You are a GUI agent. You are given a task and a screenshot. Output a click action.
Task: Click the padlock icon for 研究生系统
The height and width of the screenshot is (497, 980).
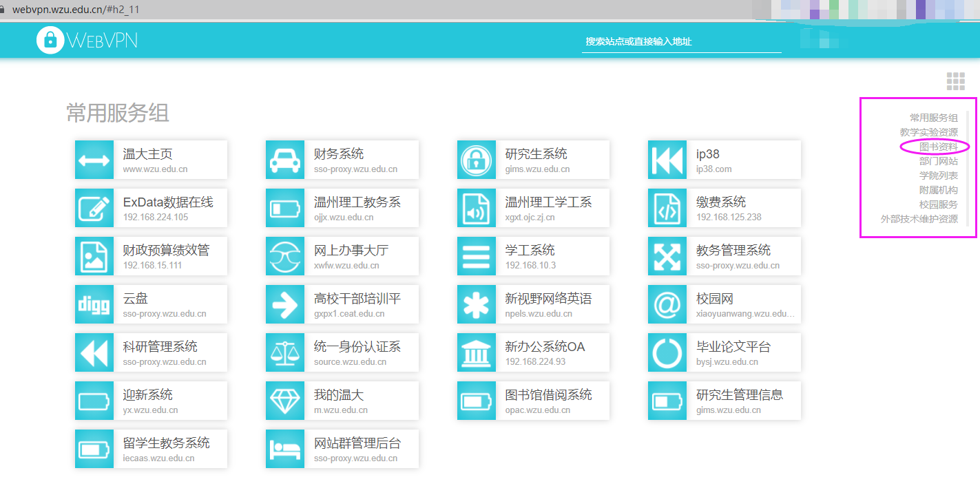click(x=476, y=160)
